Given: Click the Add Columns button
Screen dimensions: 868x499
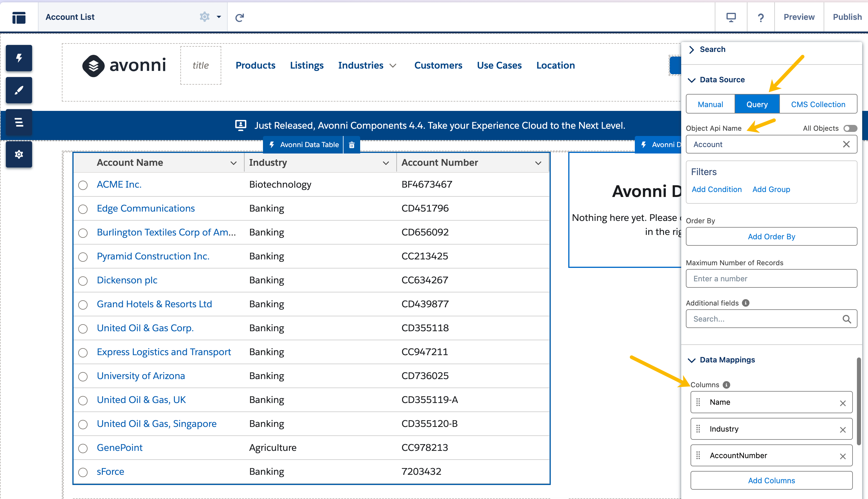Looking at the screenshot, I should pos(771,480).
